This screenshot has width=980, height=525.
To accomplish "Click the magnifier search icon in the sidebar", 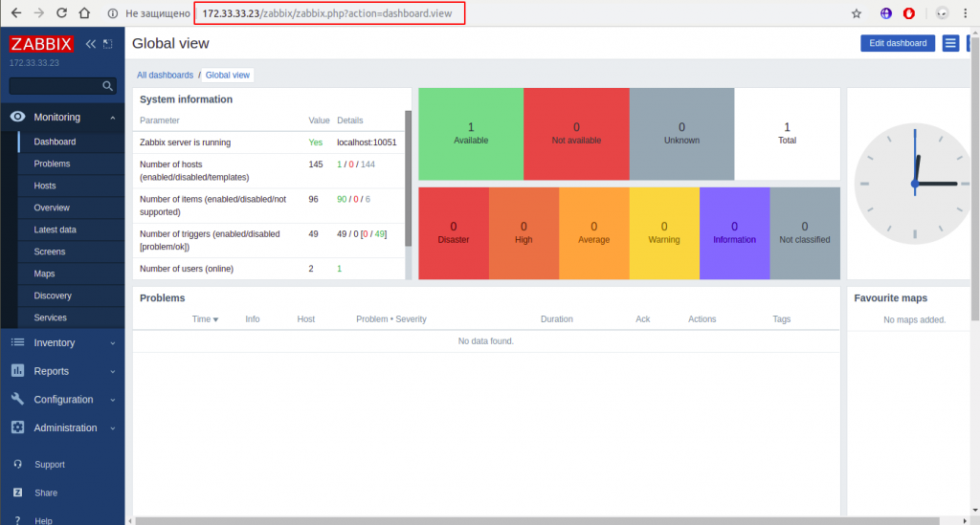I will (108, 86).
